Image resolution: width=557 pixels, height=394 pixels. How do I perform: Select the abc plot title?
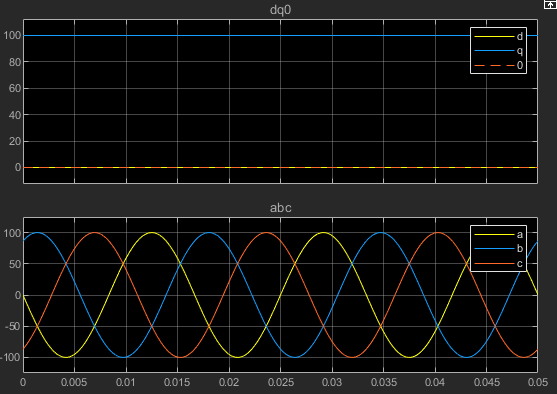coord(281,207)
